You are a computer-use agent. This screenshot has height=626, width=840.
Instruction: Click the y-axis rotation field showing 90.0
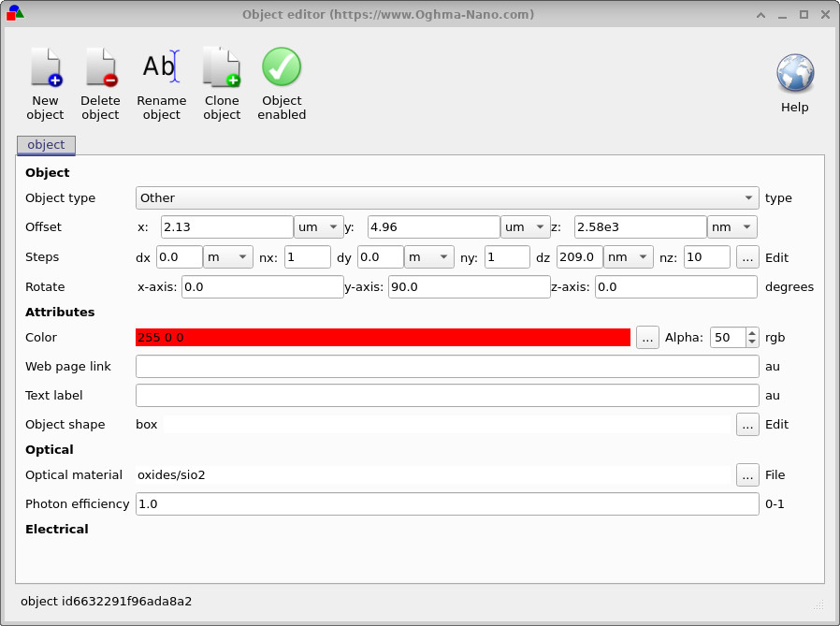tap(470, 286)
